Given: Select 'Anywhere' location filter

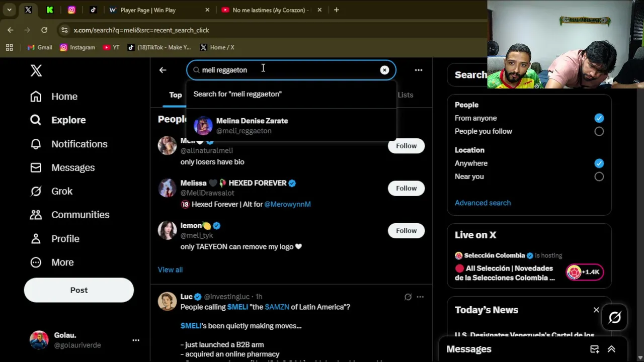Looking at the screenshot, I should click(599, 163).
